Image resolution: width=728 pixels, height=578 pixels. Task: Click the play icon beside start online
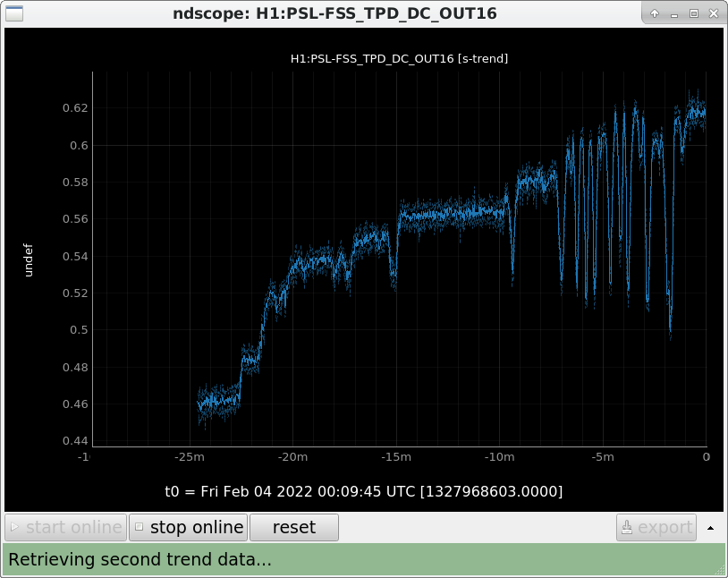pos(14,527)
